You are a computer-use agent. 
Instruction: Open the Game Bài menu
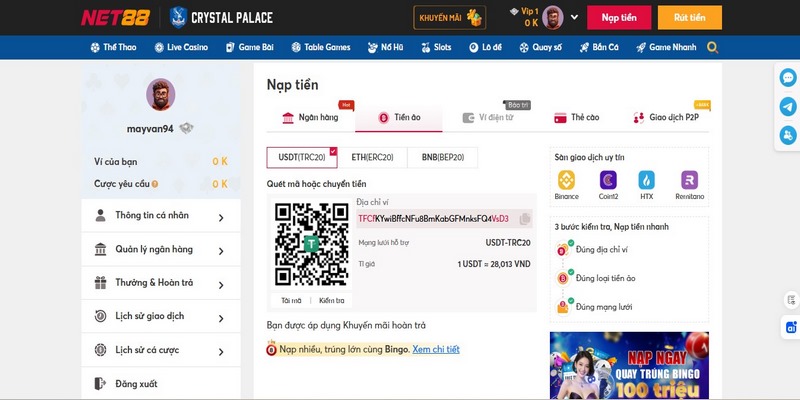pos(249,47)
